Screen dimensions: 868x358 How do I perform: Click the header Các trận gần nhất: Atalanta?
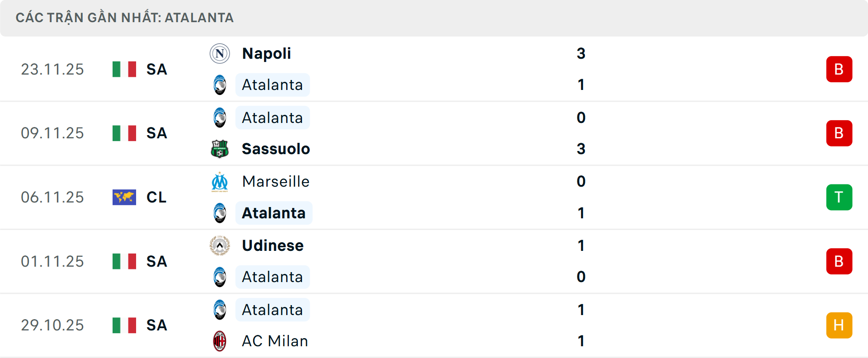124,18
